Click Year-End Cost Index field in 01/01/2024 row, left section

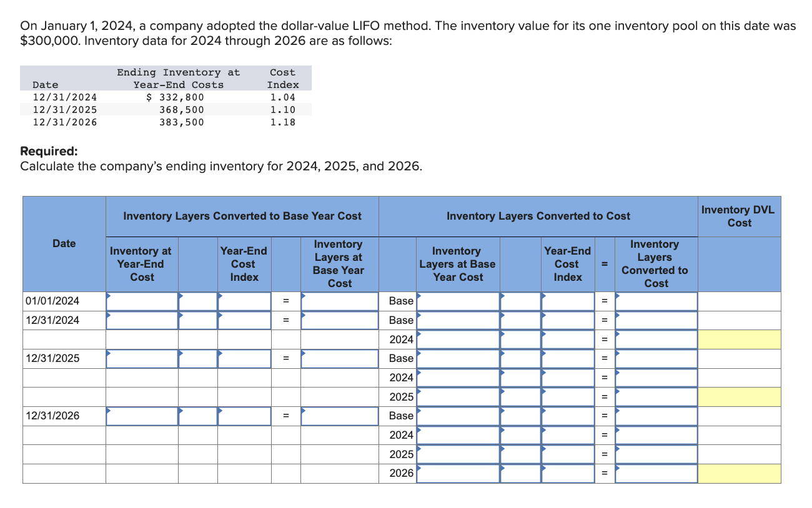[244, 301]
